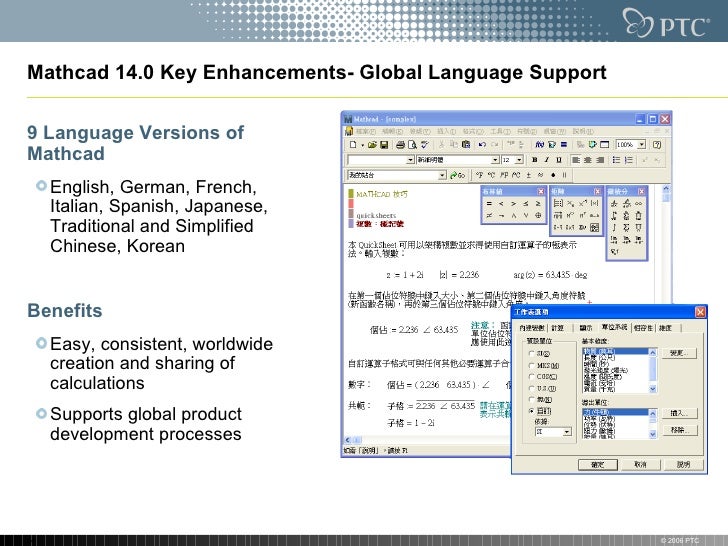Open the rightmost item in the Mathcad menu bar
This screenshot has height=546, width=728.
click(583, 132)
